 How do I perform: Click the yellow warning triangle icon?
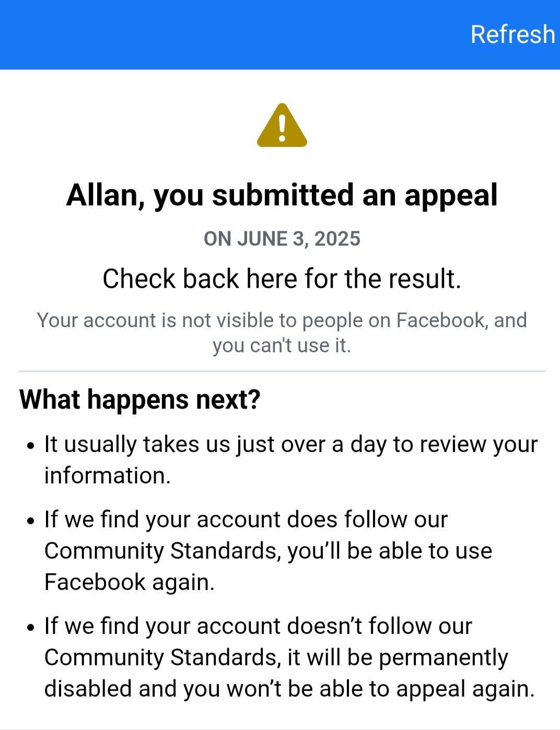[x=282, y=126]
